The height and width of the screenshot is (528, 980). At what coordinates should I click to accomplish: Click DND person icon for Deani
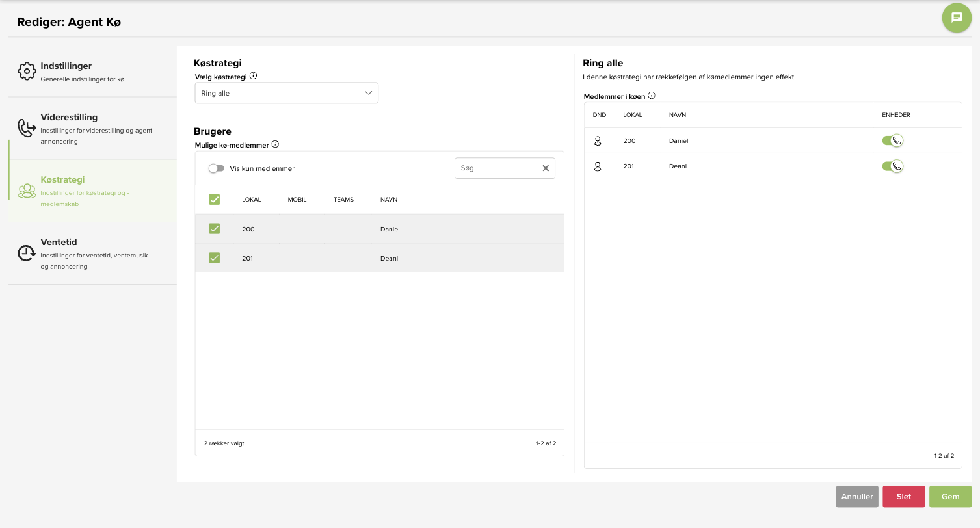pyautogui.click(x=598, y=166)
